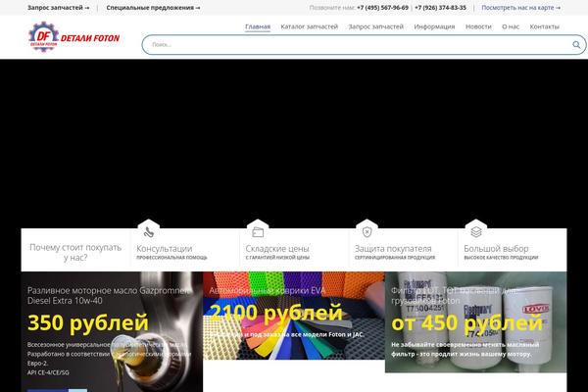Click the 2100 рублей price text
Screen dimensions: 588x392
276,313
